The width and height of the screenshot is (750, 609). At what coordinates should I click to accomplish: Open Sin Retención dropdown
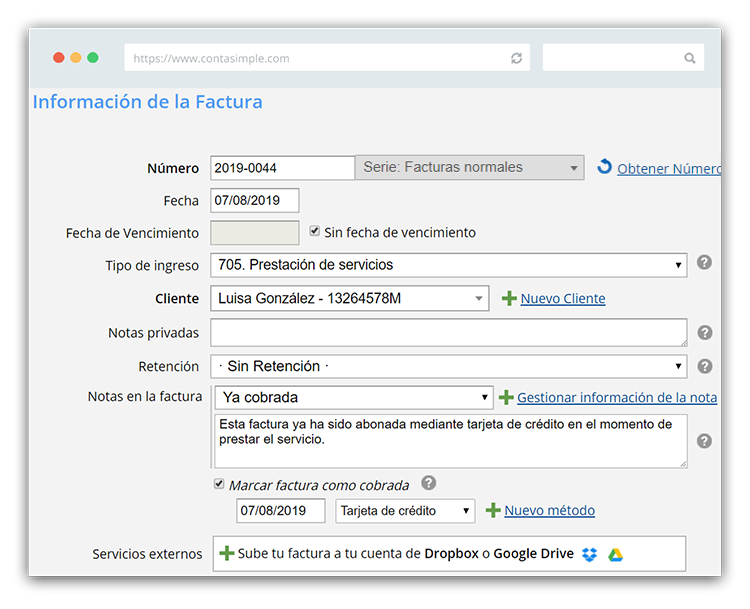coord(449,366)
